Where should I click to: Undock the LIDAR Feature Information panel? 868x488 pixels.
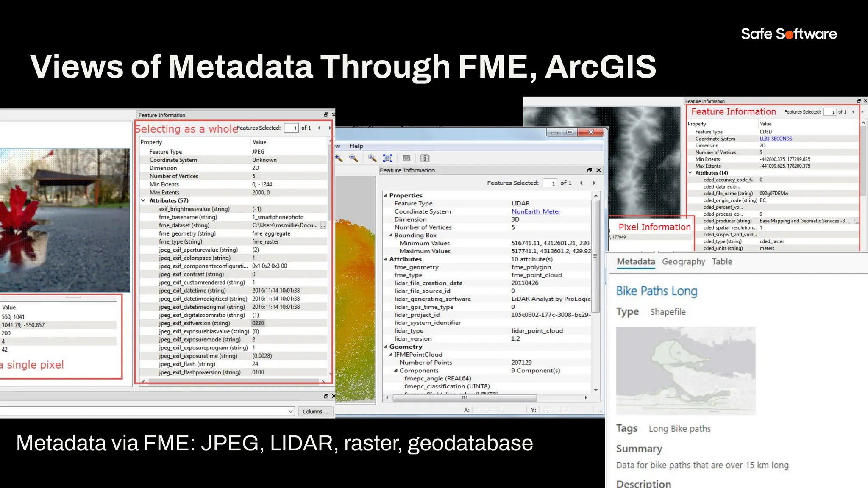[589, 170]
